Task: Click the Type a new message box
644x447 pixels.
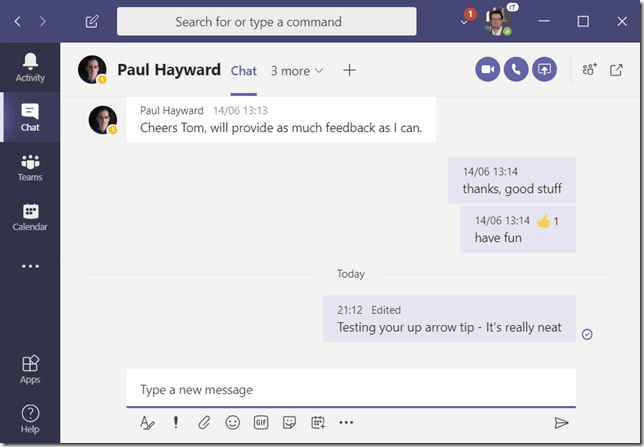Action: [351, 389]
